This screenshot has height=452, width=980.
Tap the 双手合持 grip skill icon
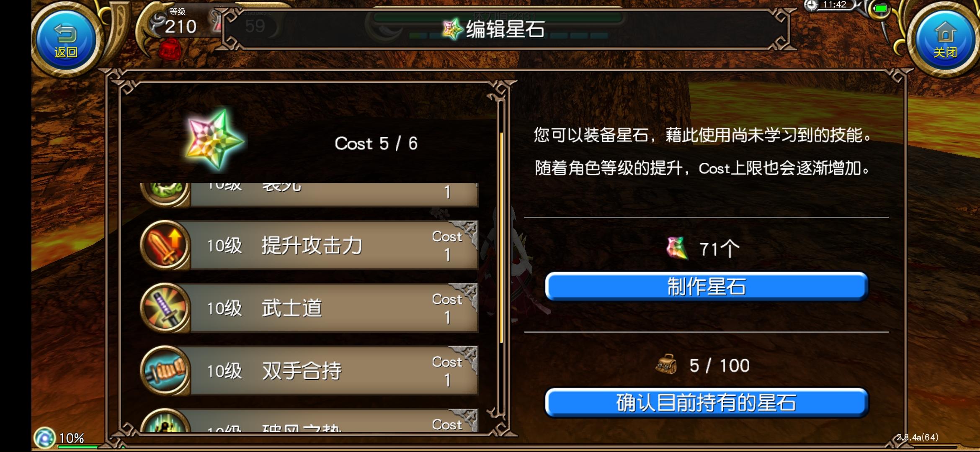click(166, 371)
